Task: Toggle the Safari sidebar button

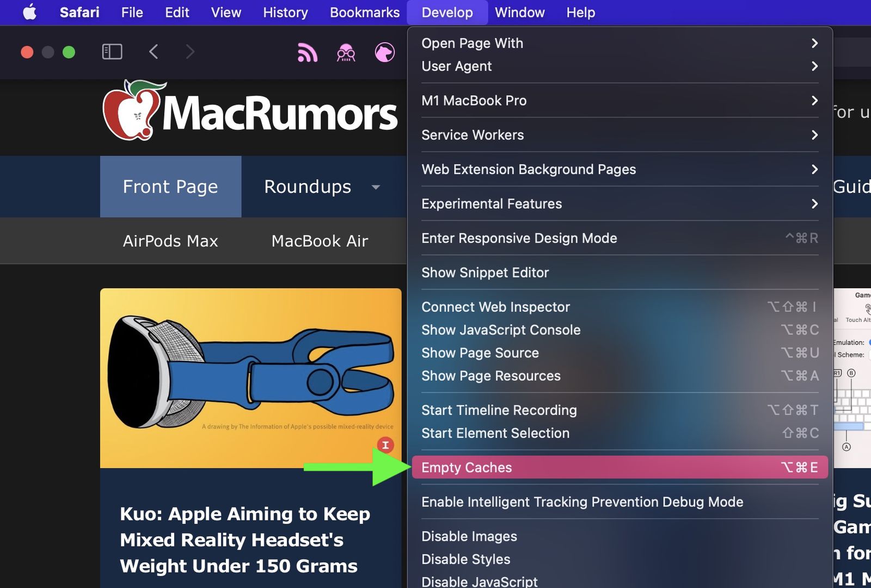Action: (112, 52)
